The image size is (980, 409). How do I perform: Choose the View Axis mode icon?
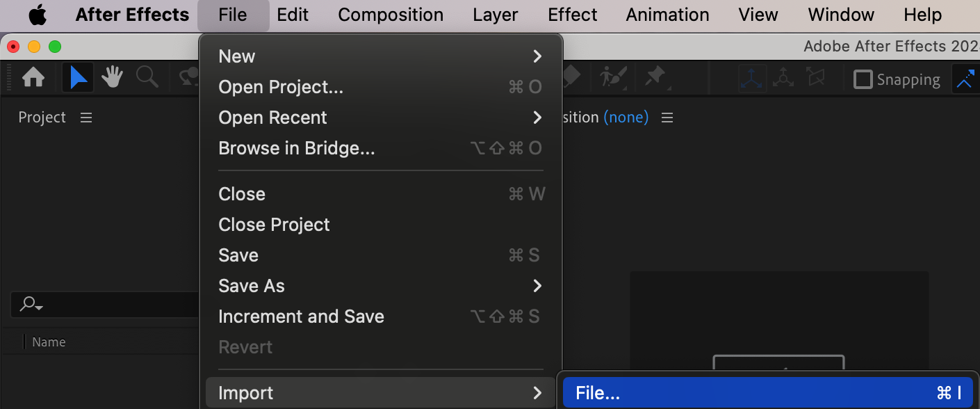click(x=815, y=79)
